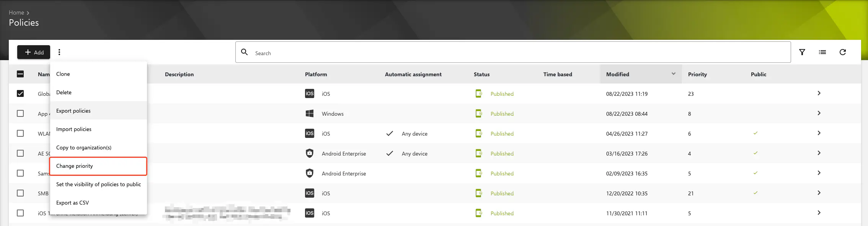Viewport: 868px width, 226px height.
Task: Uncheck the first policy row checkbox
Action: (x=20, y=93)
